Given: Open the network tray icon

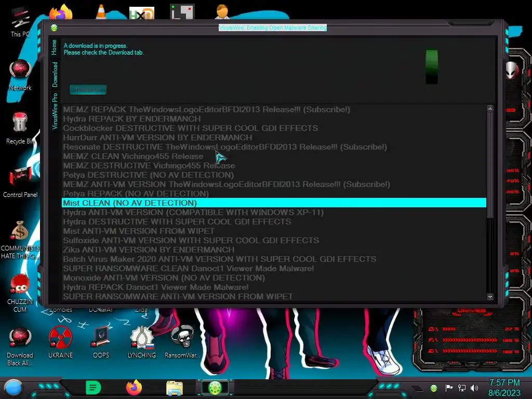Looking at the screenshot, I should pos(462,388).
